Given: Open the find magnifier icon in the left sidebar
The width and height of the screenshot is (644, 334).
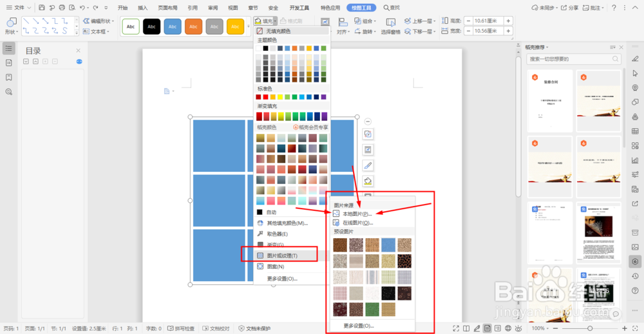Looking at the screenshot, I should pos(8,92).
